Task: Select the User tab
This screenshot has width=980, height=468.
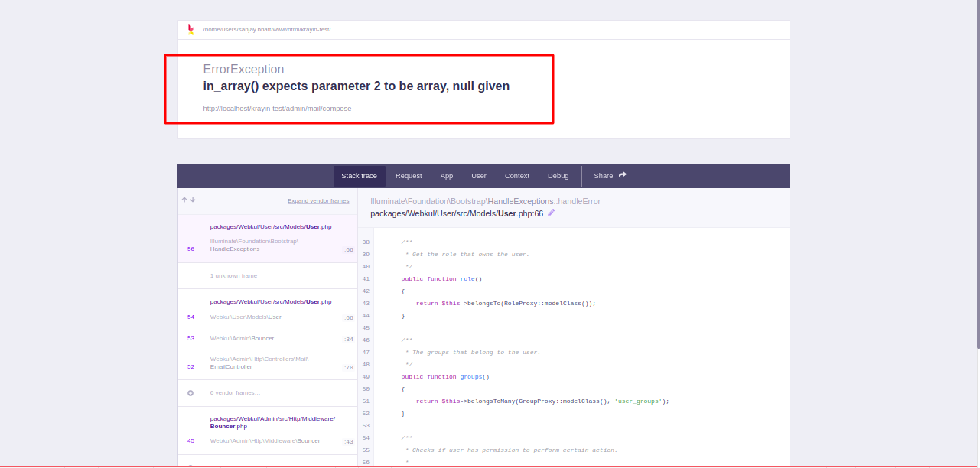Action: tap(479, 176)
